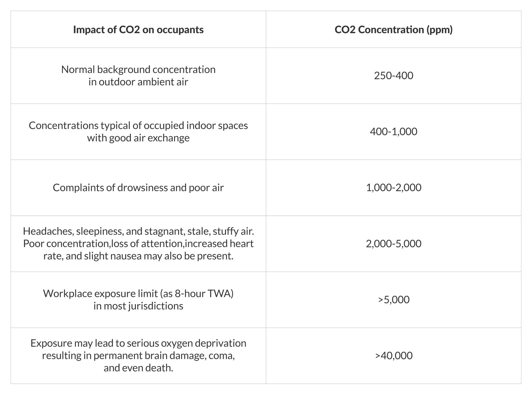This screenshot has width=532, height=395.
Task: Select the >40,000 concentration value
Action: pos(394,356)
